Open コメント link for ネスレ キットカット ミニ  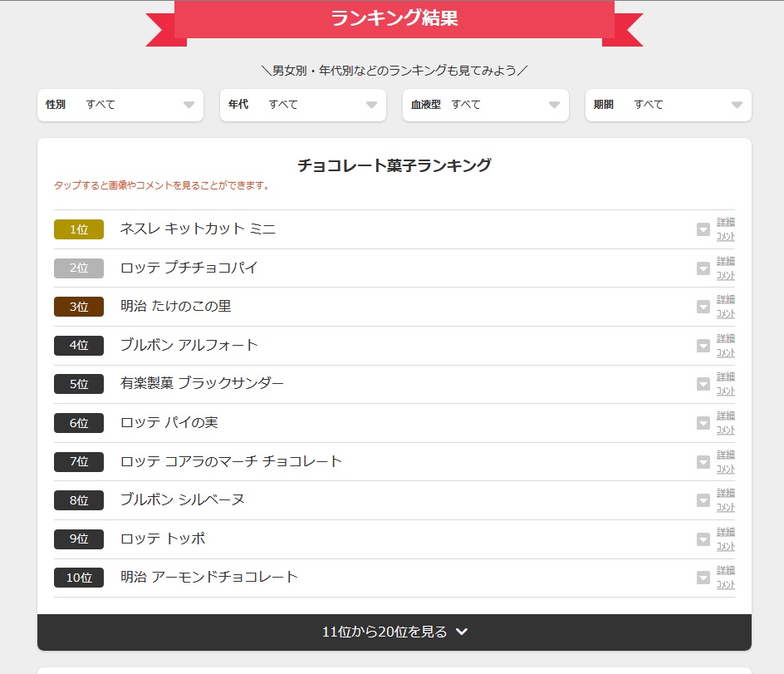pyautogui.click(x=726, y=236)
